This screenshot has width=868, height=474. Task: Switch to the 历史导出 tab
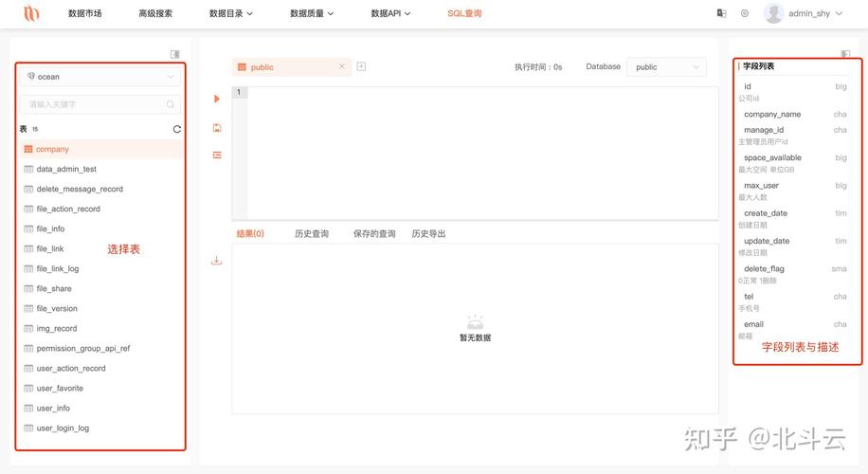(x=428, y=233)
